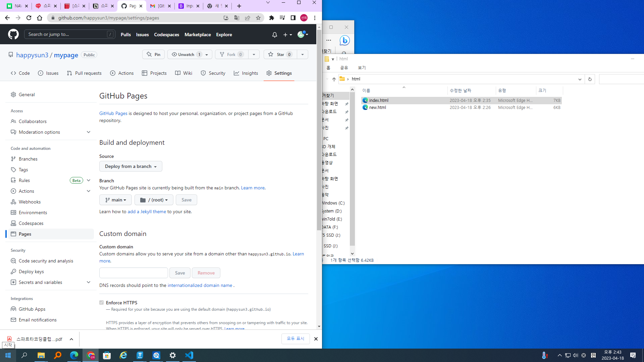Open the Chrome three-dot menu
Viewport: 644px width, 362px height.
[x=315, y=18]
